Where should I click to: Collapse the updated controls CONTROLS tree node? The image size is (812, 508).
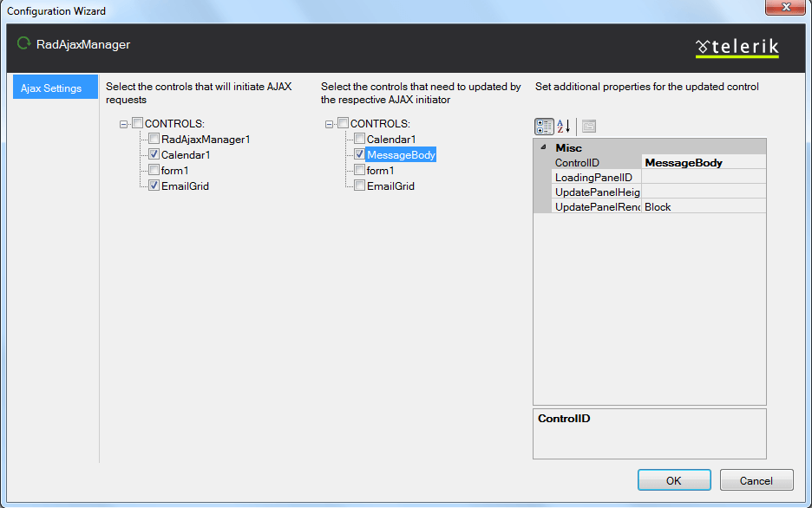pos(329,124)
